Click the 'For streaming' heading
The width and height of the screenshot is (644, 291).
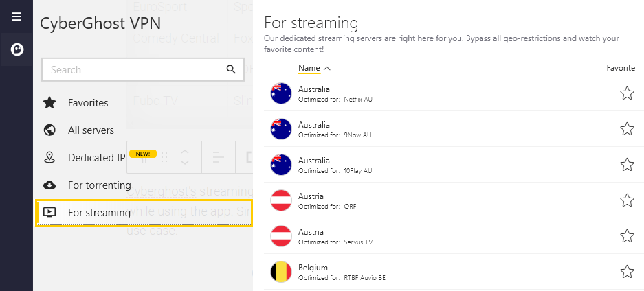click(311, 23)
